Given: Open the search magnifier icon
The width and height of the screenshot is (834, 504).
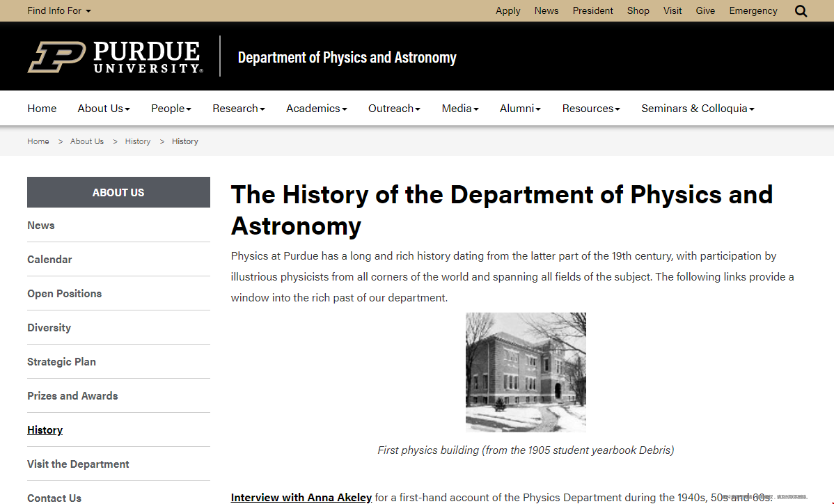Looking at the screenshot, I should click(x=801, y=10).
